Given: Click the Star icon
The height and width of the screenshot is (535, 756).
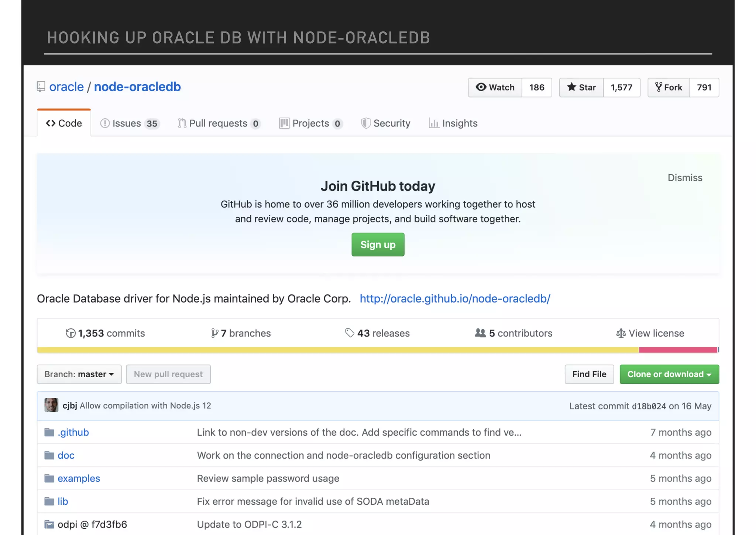Looking at the screenshot, I should click(x=571, y=87).
